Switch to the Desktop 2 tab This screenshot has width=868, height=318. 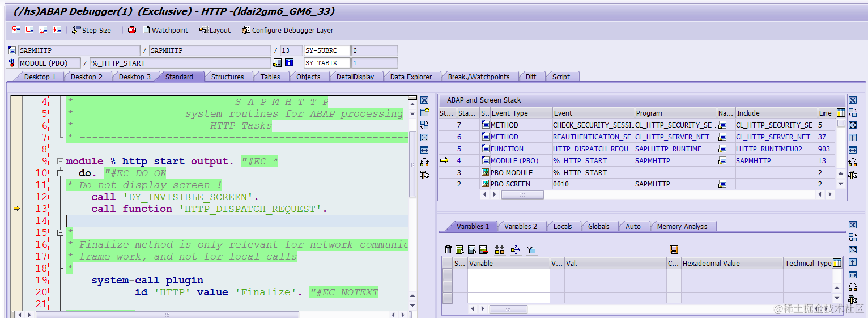87,77
